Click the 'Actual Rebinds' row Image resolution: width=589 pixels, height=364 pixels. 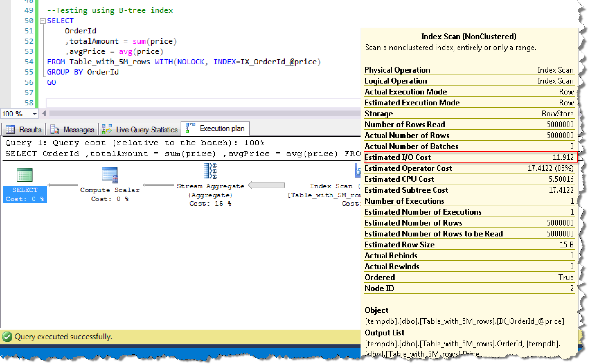coord(469,256)
